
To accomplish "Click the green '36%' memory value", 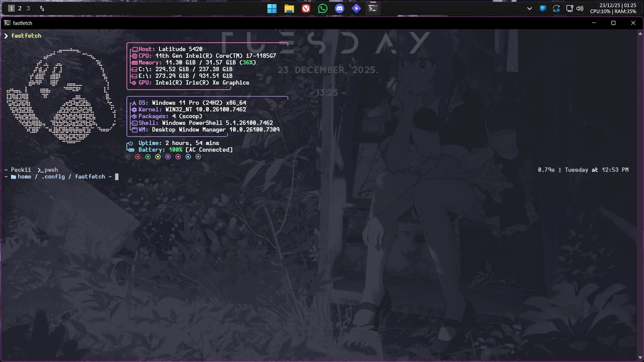I will (247, 63).
